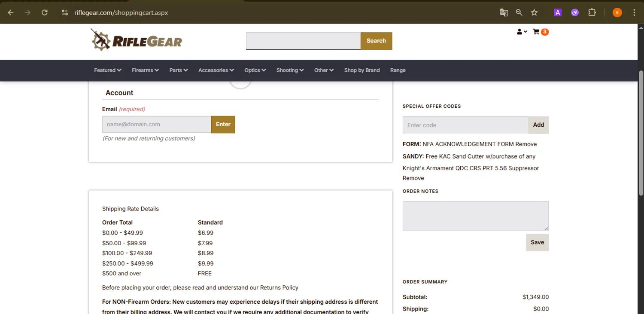
Task: Expand the Accessories menu
Action: coord(216,70)
